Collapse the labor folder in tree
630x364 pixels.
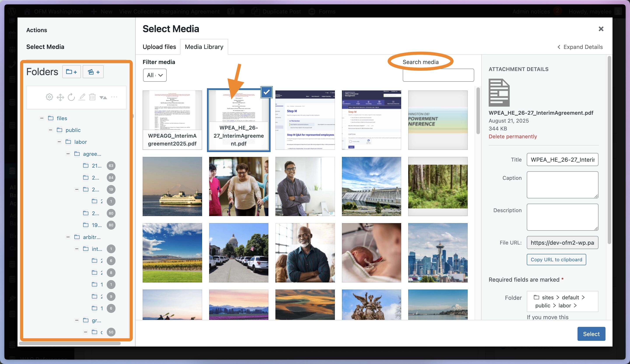59,142
